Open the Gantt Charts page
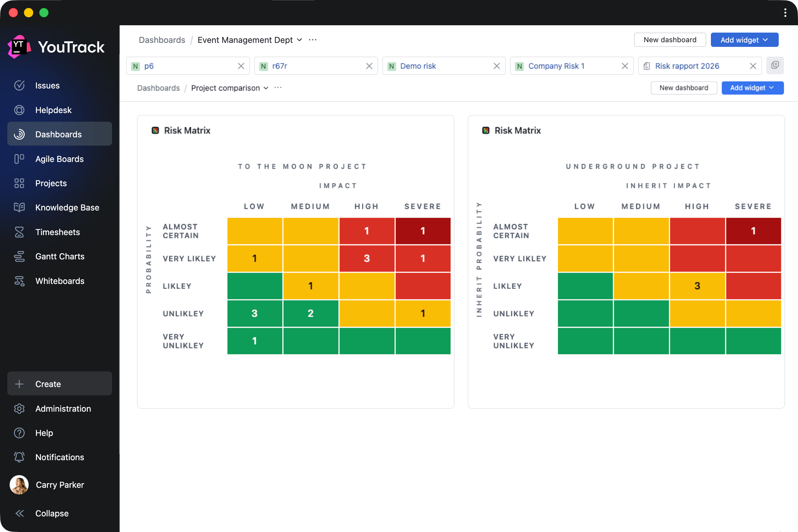798x532 pixels. click(60, 256)
